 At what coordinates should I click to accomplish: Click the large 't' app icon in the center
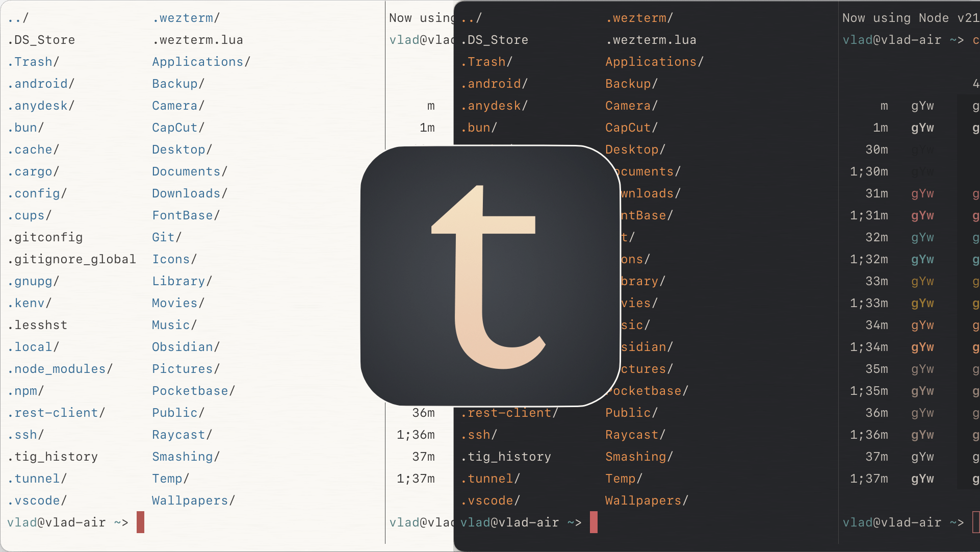click(x=490, y=276)
